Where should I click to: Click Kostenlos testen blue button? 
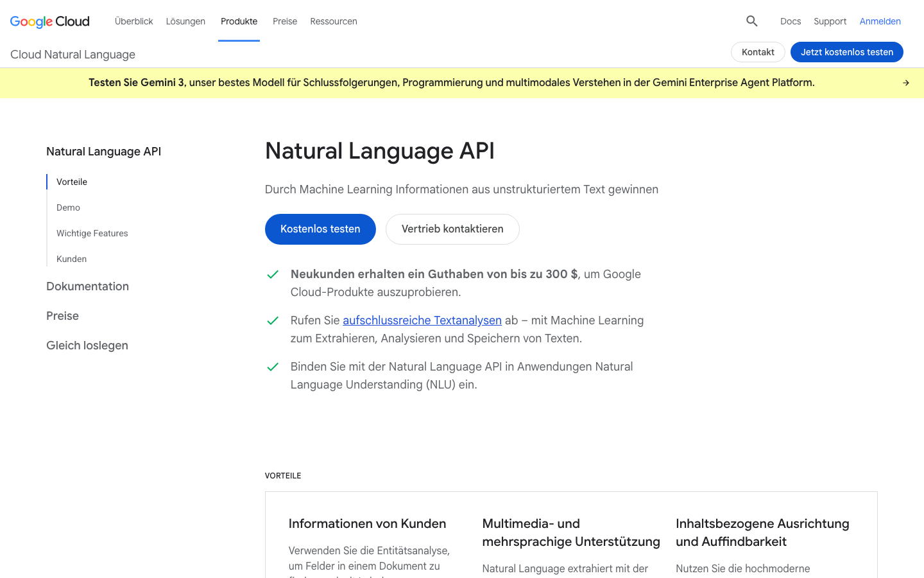click(320, 229)
